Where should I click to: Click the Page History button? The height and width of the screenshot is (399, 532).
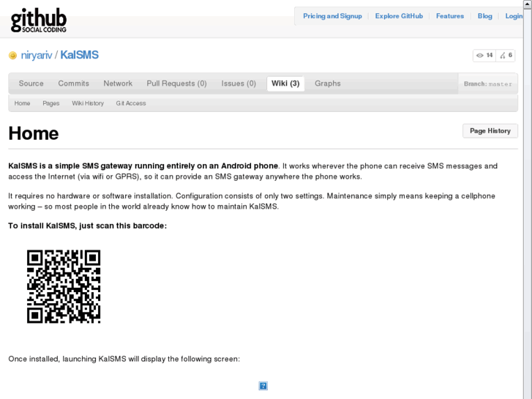(x=490, y=131)
